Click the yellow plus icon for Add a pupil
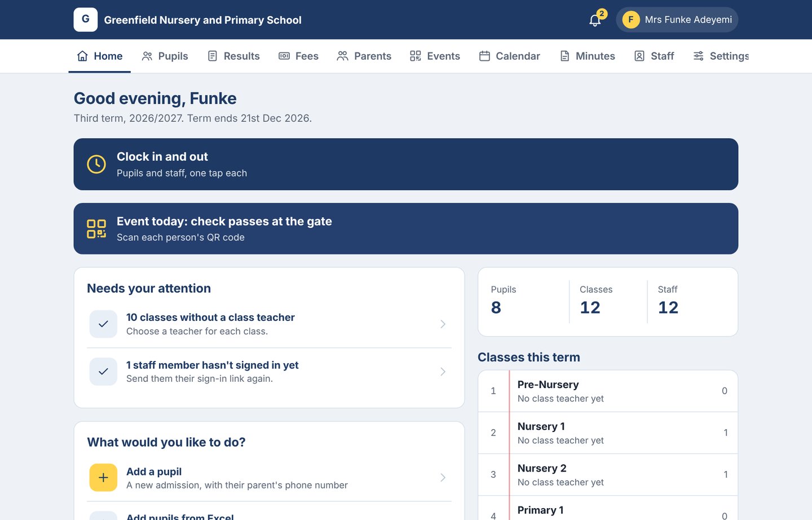The height and width of the screenshot is (520, 812). (x=103, y=478)
